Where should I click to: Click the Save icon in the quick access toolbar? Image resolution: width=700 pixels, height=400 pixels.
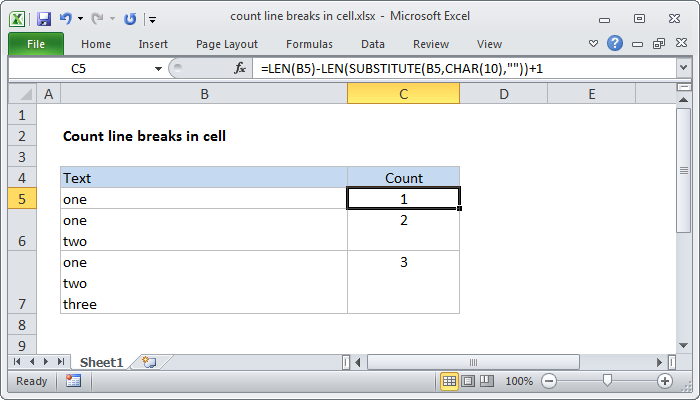[x=44, y=18]
